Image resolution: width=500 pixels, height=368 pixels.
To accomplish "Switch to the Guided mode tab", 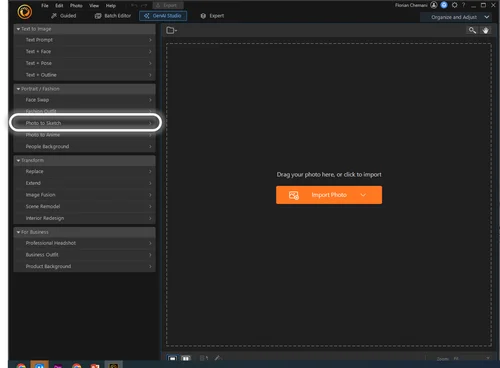I will click(64, 16).
